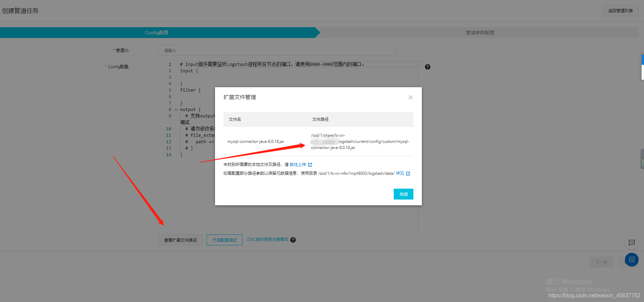Click 查看扩展文件路径 button
644x302 pixels.
point(180,240)
